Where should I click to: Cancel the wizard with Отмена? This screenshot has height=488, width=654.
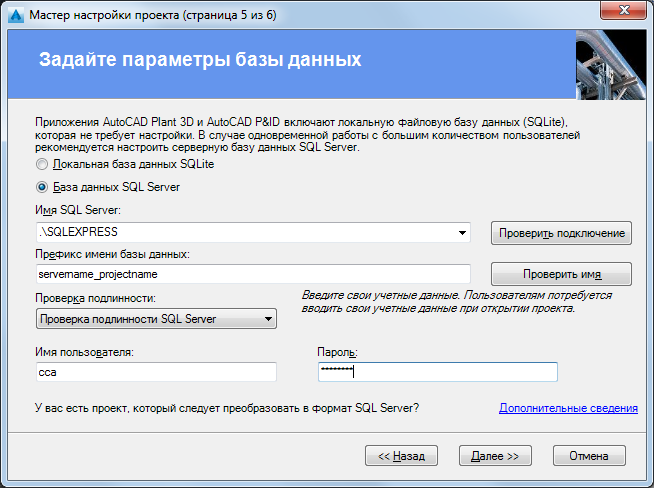589,456
